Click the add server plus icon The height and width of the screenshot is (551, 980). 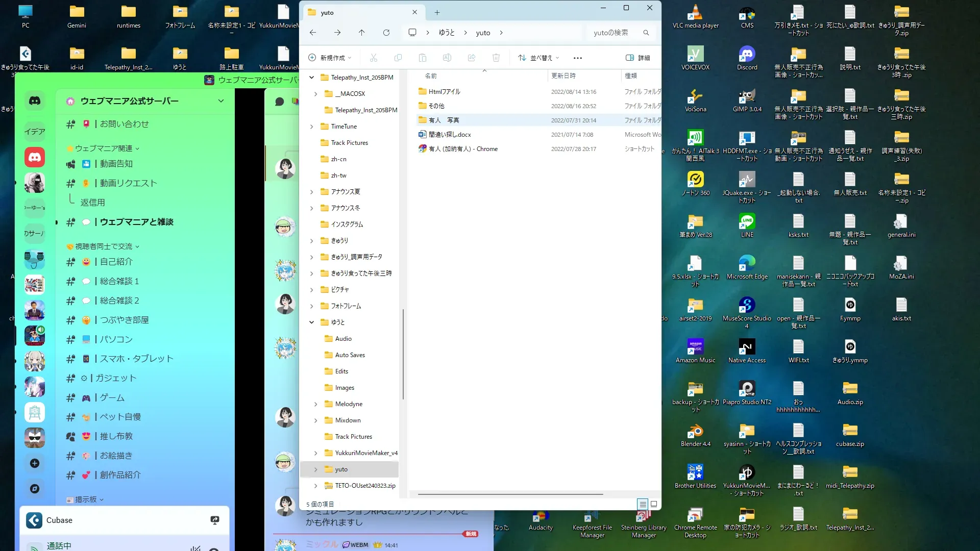(x=35, y=463)
